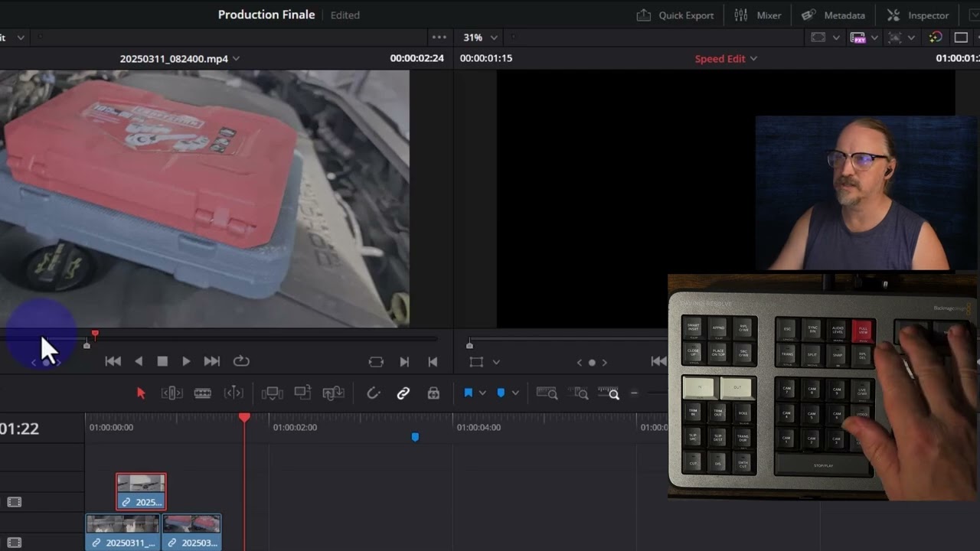Open the Speed Edit timeline name dropdown

click(726, 58)
